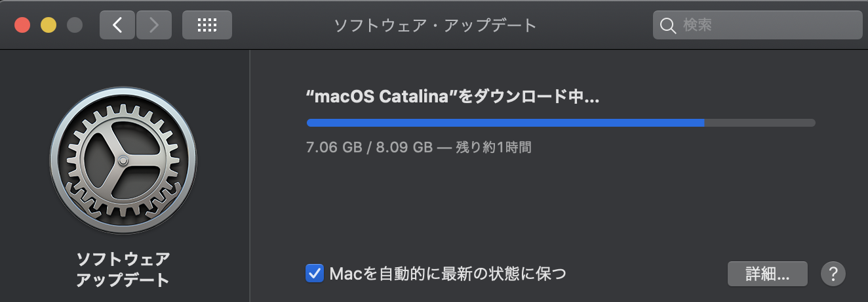This screenshot has width=868, height=302.
Task: Go back using the back arrow button
Action: [x=117, y=26]
